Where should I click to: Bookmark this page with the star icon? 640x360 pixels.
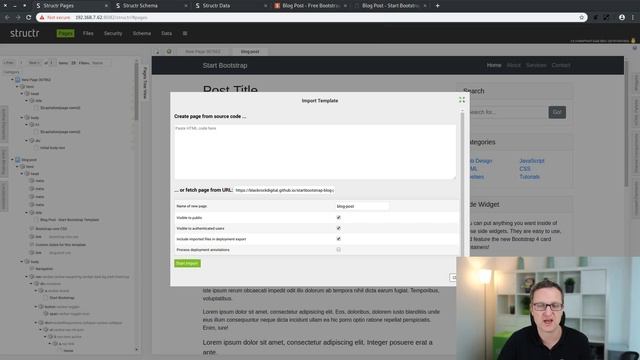pyautogui.click(x=582, y=18)
